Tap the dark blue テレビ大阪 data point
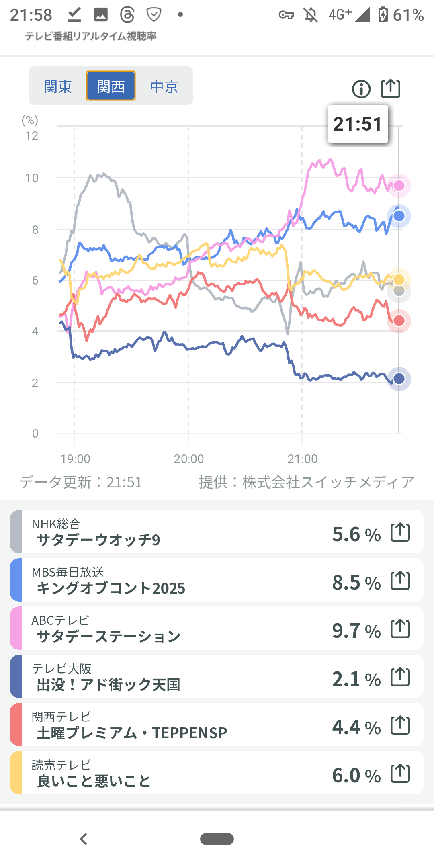The width and height of the screenshot is (434, 868). coord(399,379)
